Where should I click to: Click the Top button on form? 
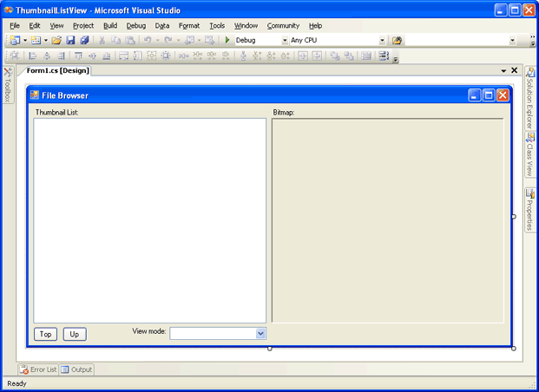tap(46, 334)
